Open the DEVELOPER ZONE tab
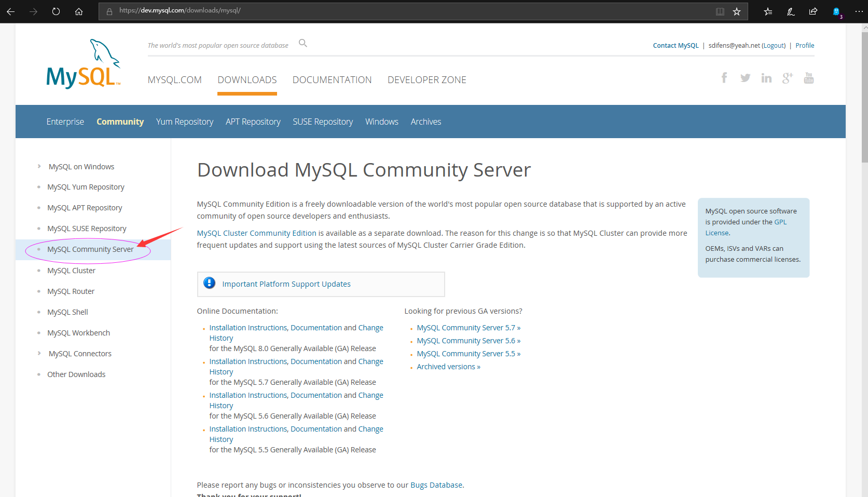The image size is (868, 497). [x=427, y=80]
